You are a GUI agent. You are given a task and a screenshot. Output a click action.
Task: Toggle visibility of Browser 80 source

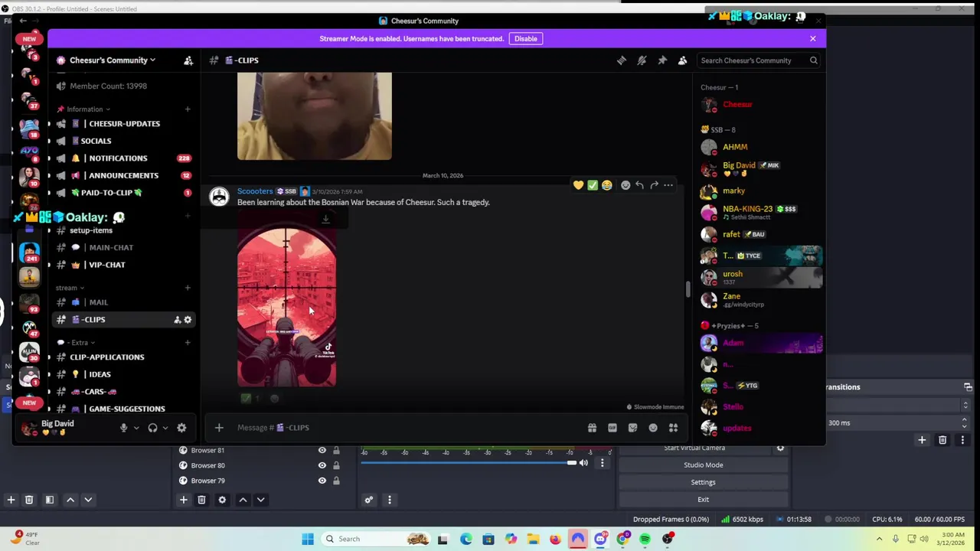pyautogui.click(x=322, y=465)
